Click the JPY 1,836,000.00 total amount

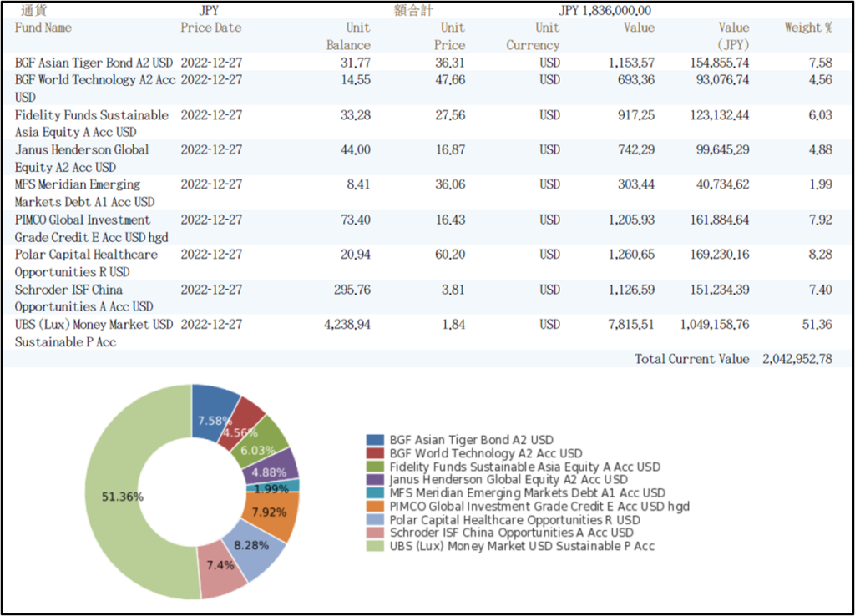click(x=605, y=10)
